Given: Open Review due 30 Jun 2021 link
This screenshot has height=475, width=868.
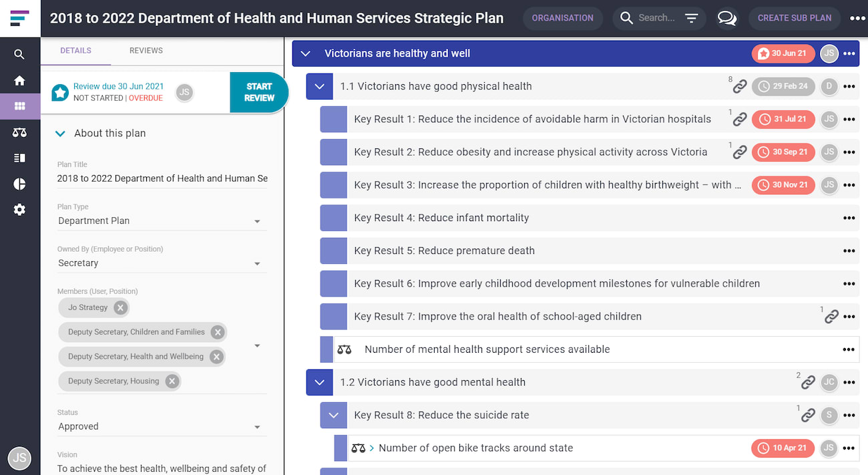Looking at the screenshot, I should click(x=118, y=86).
